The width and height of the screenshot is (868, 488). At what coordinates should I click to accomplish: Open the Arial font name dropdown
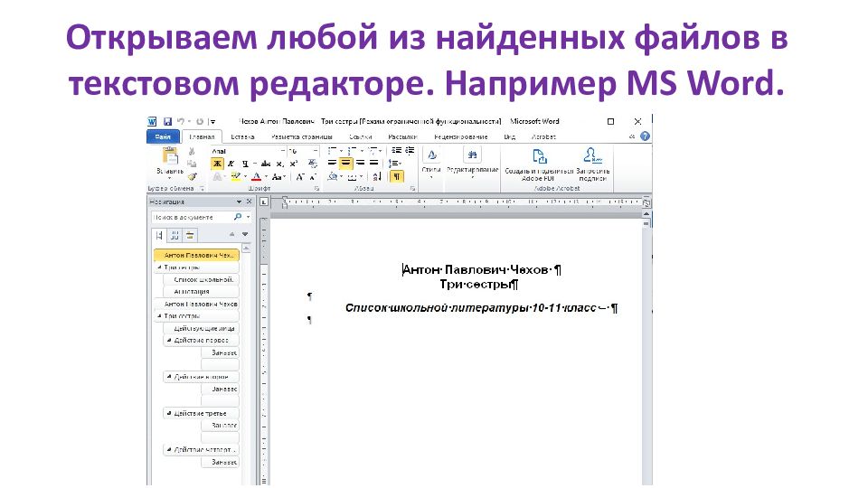tap(283, 151)
